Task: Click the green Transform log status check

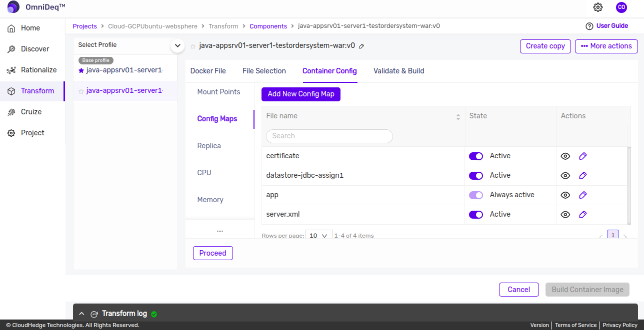Action: 154,314
